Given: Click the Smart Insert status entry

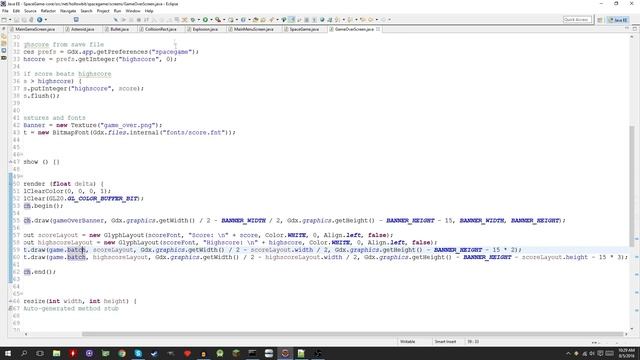Looking at the screenshot, I should pos(445,342).
